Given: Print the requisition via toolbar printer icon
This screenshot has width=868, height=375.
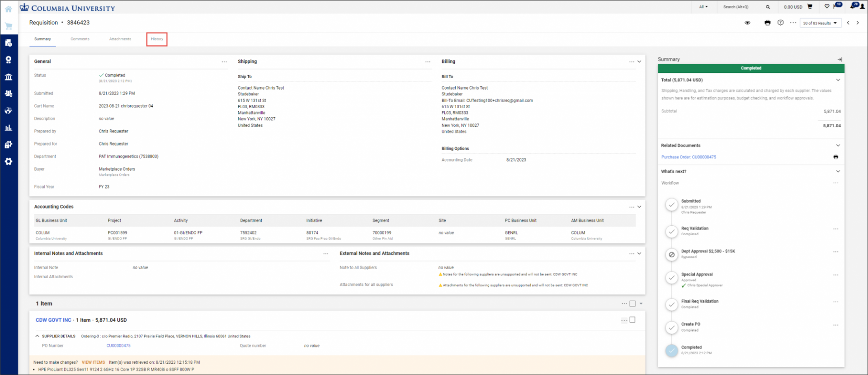Looking at the screenshot, I should (767, 23).
